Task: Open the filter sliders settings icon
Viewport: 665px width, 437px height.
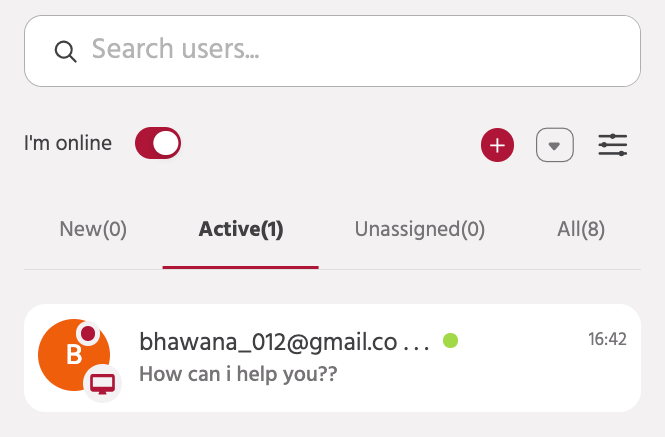Action: (x=613, y=145)
